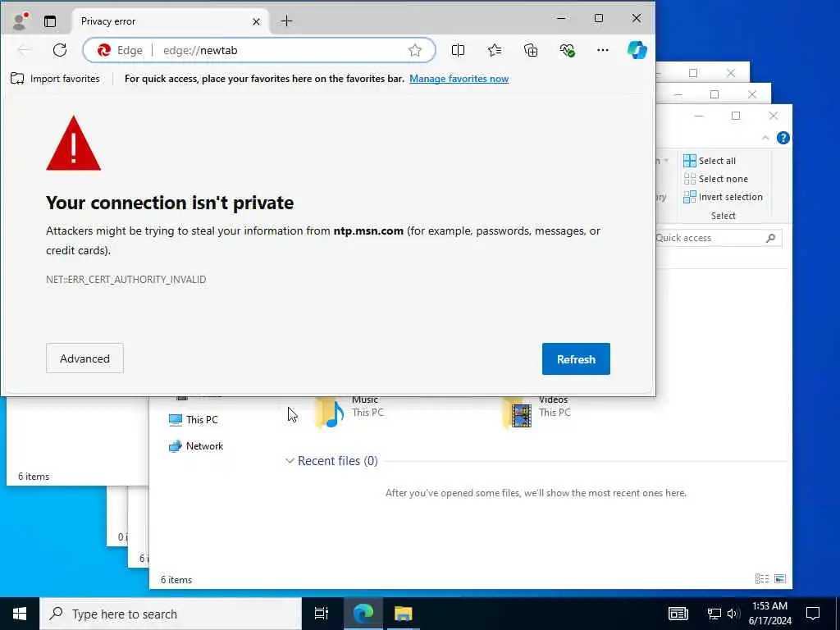This screenshot has height=630, width=840.
Task: Open Task View on taskbar
Action: [322, 614]
